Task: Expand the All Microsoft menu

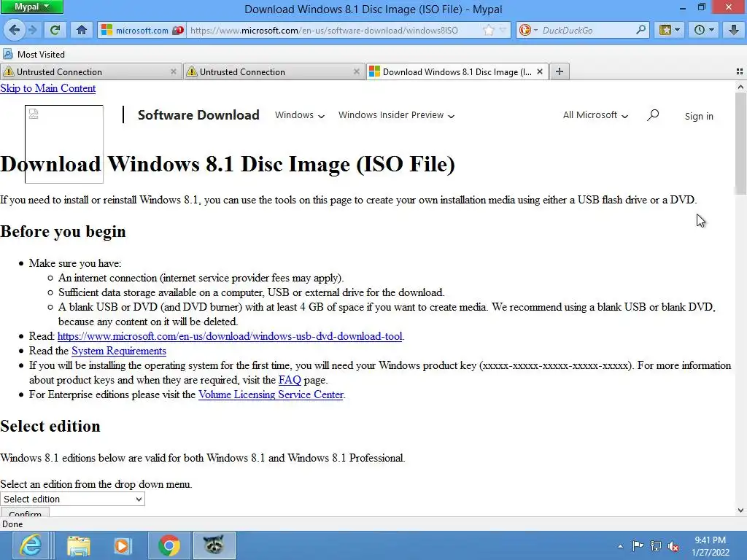Action: [595, 115]
